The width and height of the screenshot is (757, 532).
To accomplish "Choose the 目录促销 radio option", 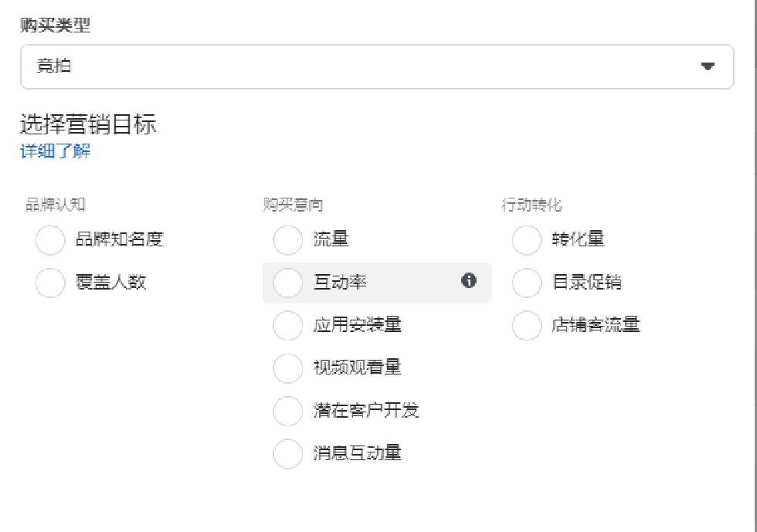I will tap(526, 283).
